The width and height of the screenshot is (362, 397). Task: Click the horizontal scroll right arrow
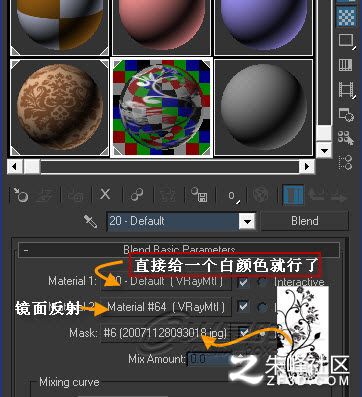click(x=307, y=166)
